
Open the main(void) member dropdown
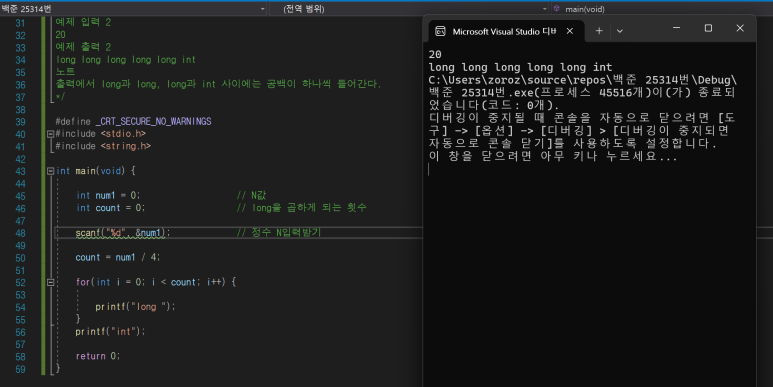[x=662, y=8]
